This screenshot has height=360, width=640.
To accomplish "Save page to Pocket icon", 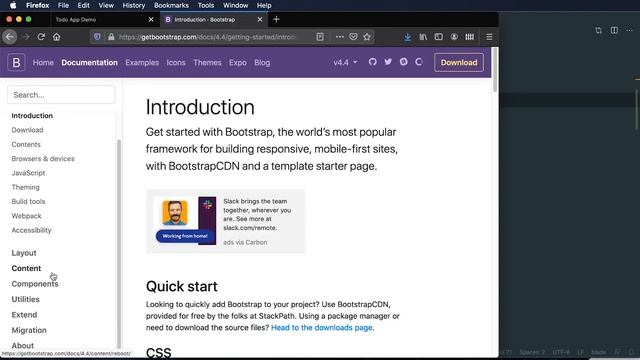I will click(x=353, y=37).
